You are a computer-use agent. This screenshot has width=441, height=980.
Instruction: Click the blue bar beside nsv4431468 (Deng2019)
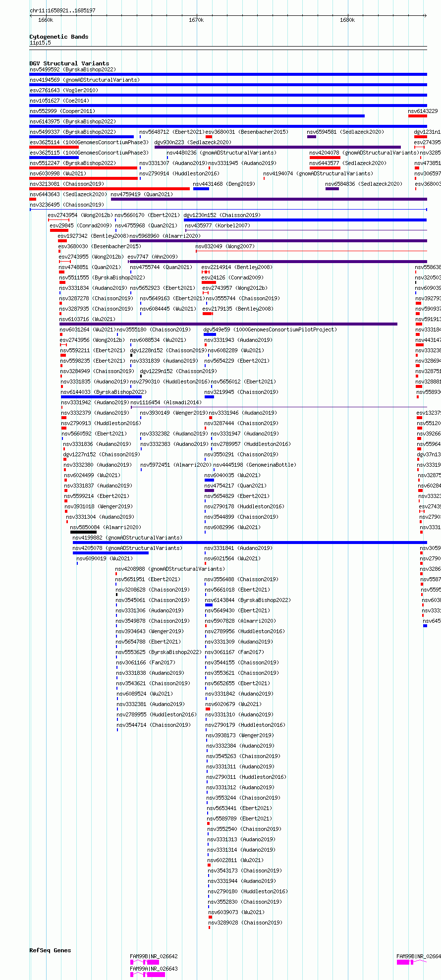[x=201, y=189]
